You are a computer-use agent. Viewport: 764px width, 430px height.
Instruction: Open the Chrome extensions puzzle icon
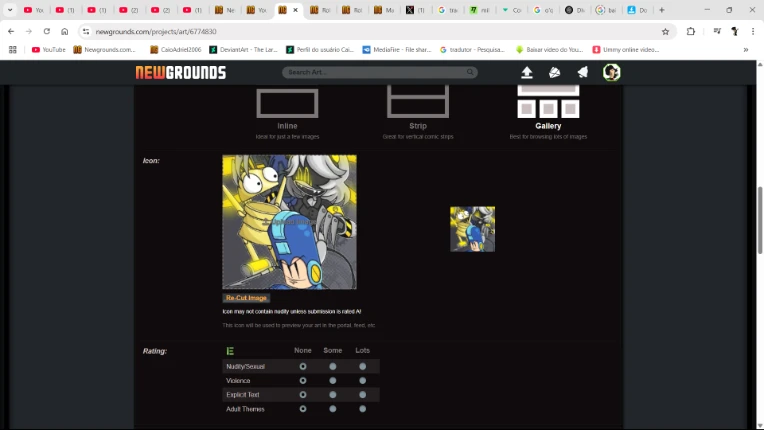coord(690,31)
